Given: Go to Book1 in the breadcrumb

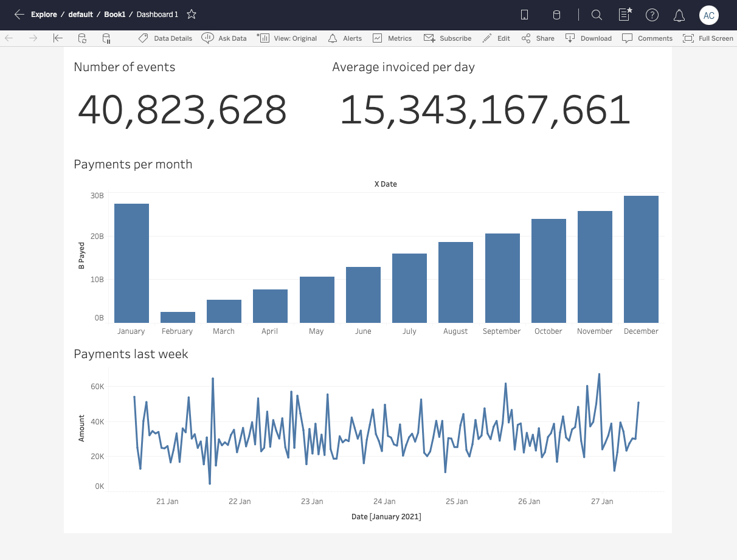Looking at the screenshot, I should [x=114, y=14].
